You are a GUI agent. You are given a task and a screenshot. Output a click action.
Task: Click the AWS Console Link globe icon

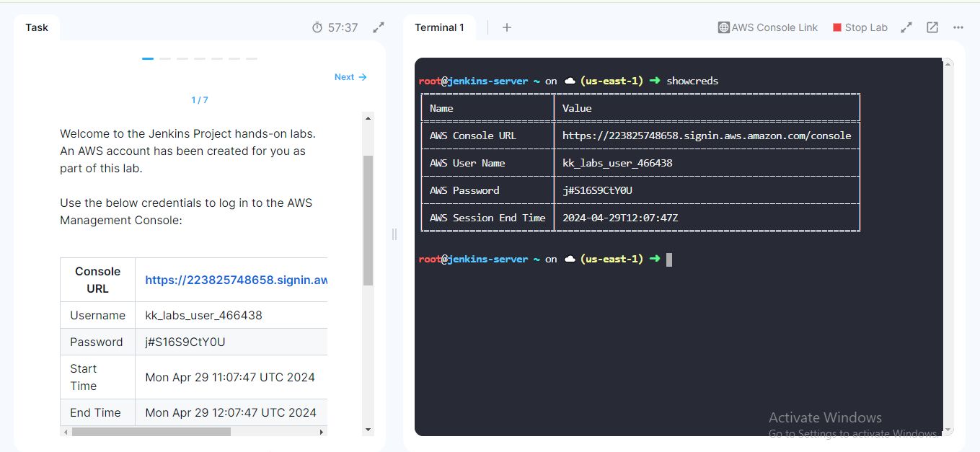pyautogui.click(x=723, y=27)
